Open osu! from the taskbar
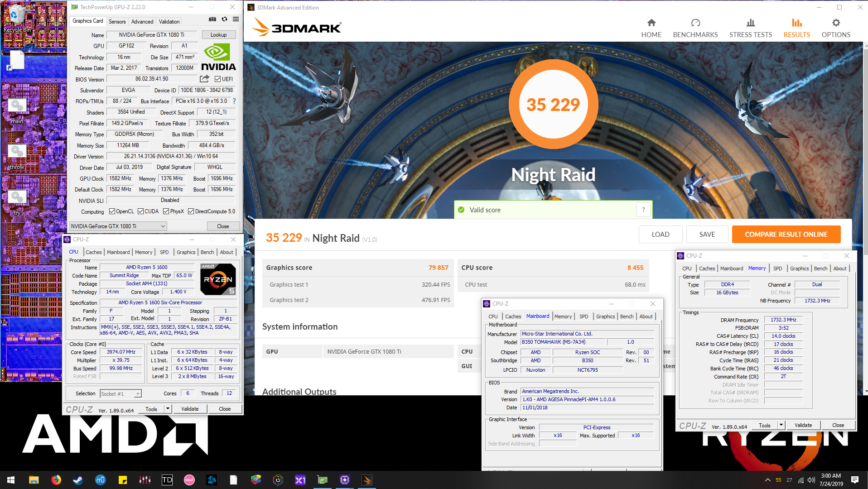The height and width of the screenshot is (489, 868). 189,480
